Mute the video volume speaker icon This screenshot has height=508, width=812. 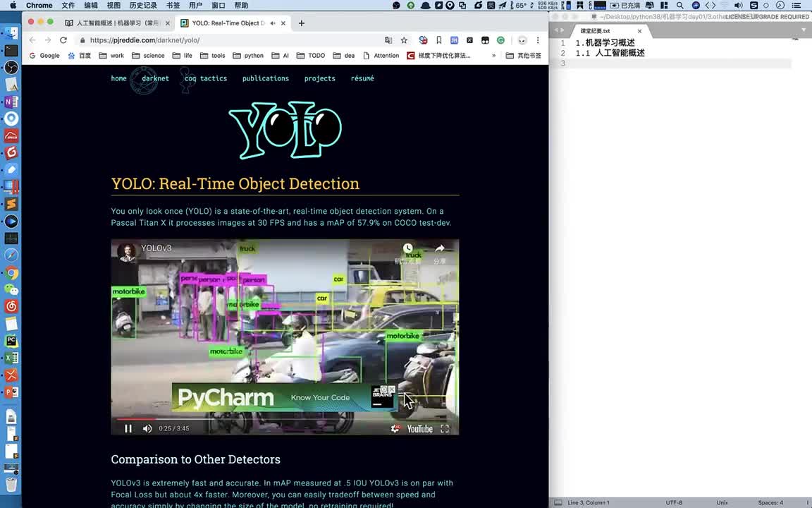click(x=147, y=428)
